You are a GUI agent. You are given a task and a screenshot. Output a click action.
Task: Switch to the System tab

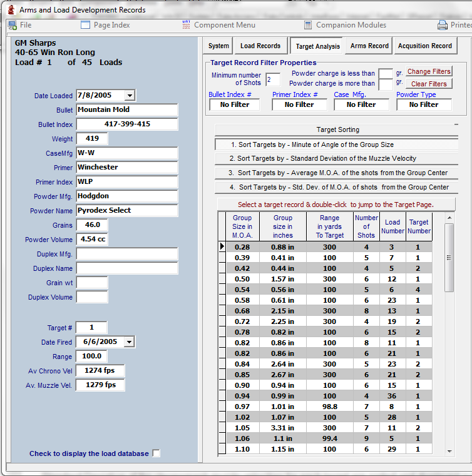click(218, 46)
